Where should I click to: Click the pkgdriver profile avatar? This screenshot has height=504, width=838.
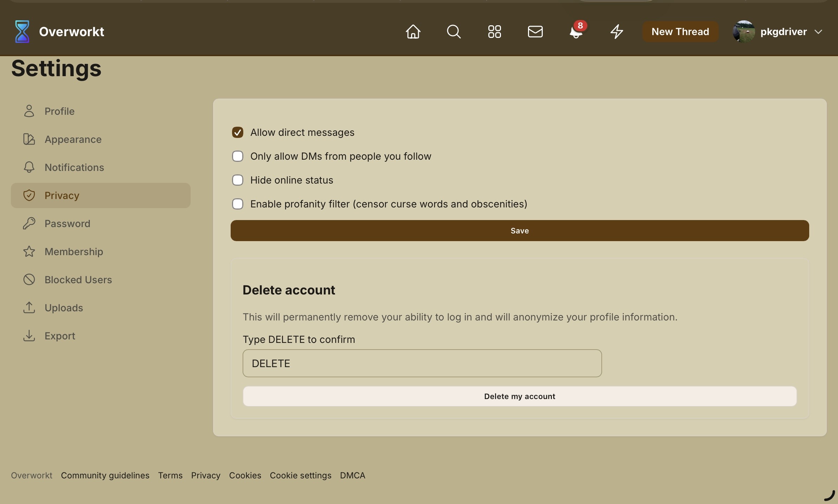(x=744, y=32)
